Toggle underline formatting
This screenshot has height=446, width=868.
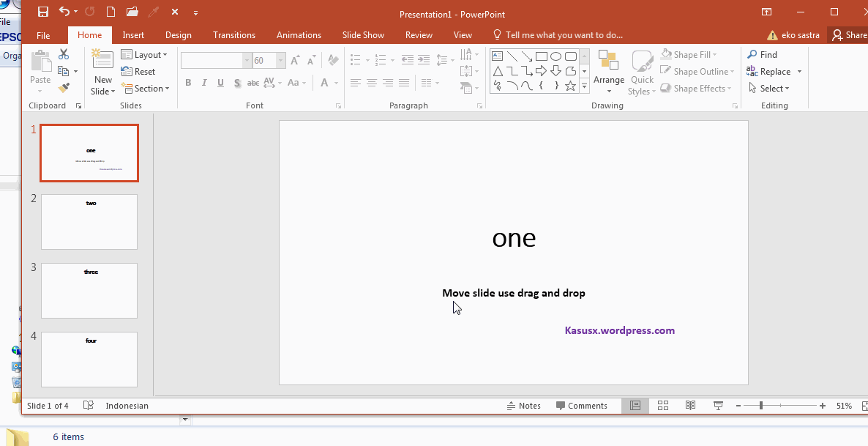(220, 83)
